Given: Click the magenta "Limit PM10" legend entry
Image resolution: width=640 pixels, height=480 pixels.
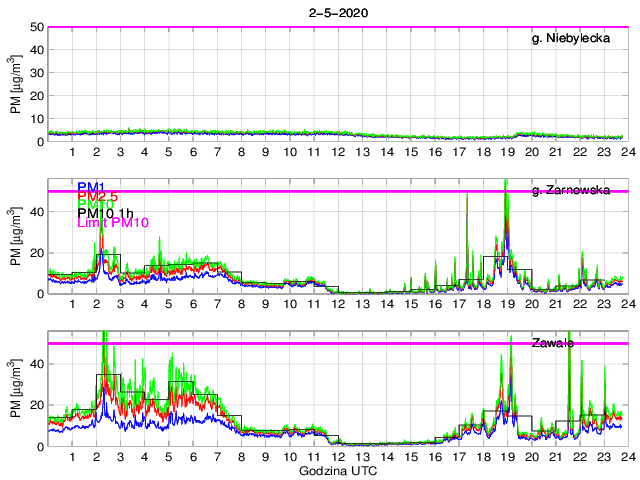Looking at the screenshot, I should tap(113, 223).
